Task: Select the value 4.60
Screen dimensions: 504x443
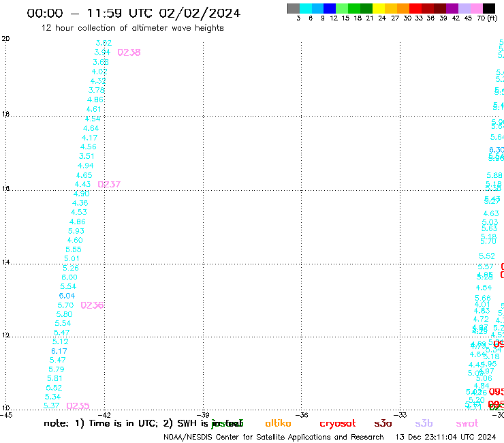Action: (x=75, y=241)
